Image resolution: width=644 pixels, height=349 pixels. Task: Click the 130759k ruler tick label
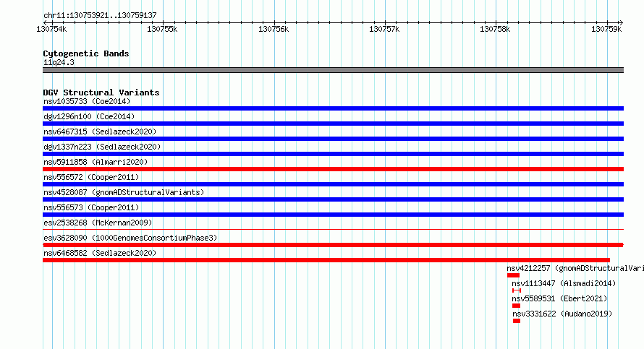(x=606, y=29)
